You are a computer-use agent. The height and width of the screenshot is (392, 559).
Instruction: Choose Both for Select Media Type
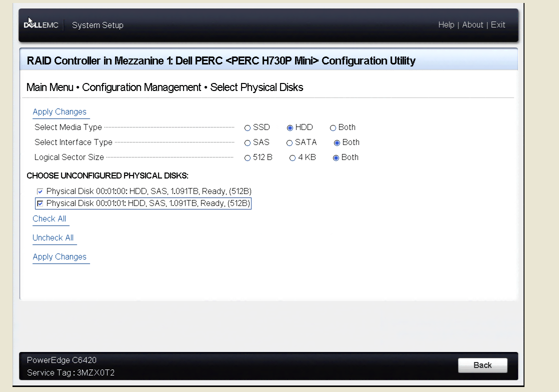click(333, 128)
